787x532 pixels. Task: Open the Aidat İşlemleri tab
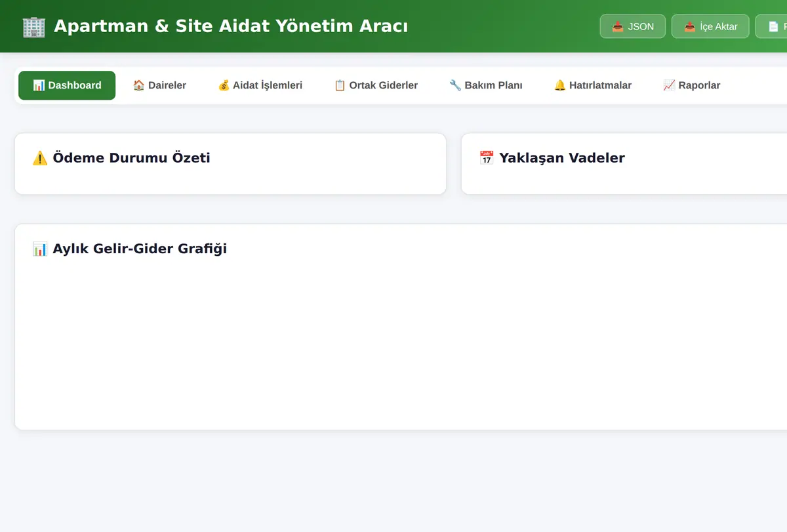(260, 85)
